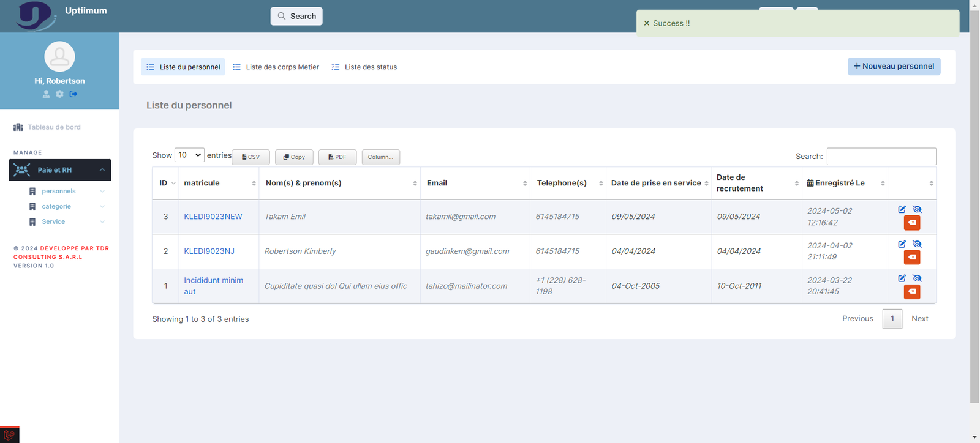
Task: Hide the tahizo@mailinator.com personnel row
Action: point(917,278)
